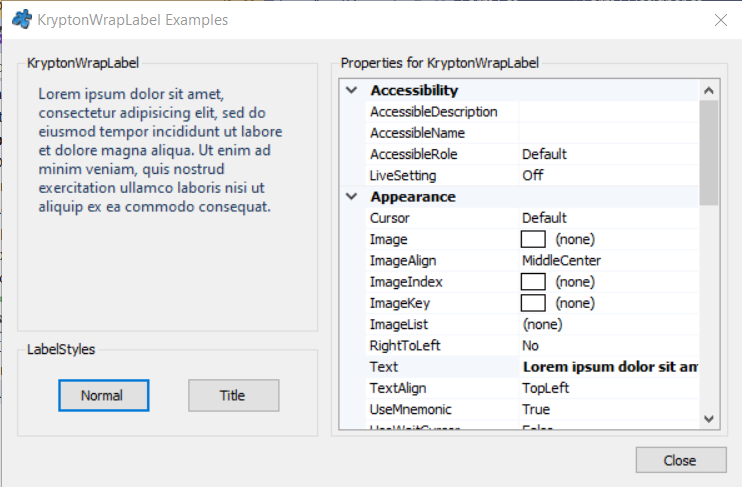Click the ImageKey empty swatch
This screenshot has width=742, height=487.
[x=533, y=303]
